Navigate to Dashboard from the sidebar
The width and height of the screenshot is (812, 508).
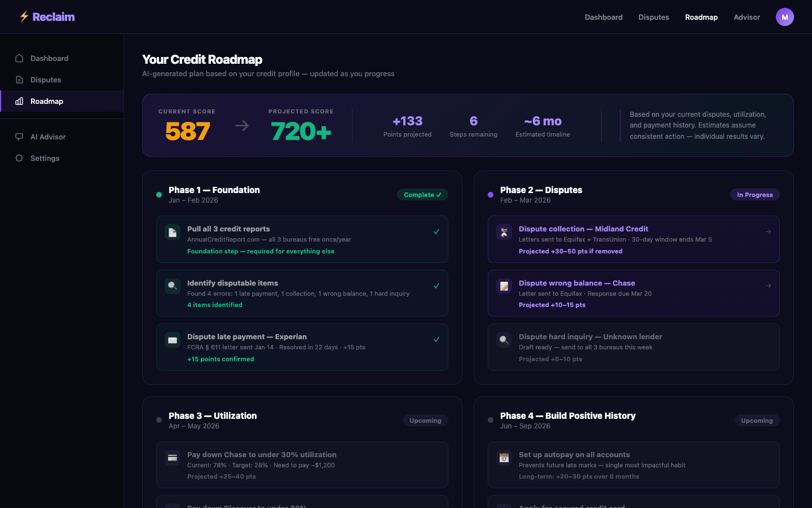[50, 58]
